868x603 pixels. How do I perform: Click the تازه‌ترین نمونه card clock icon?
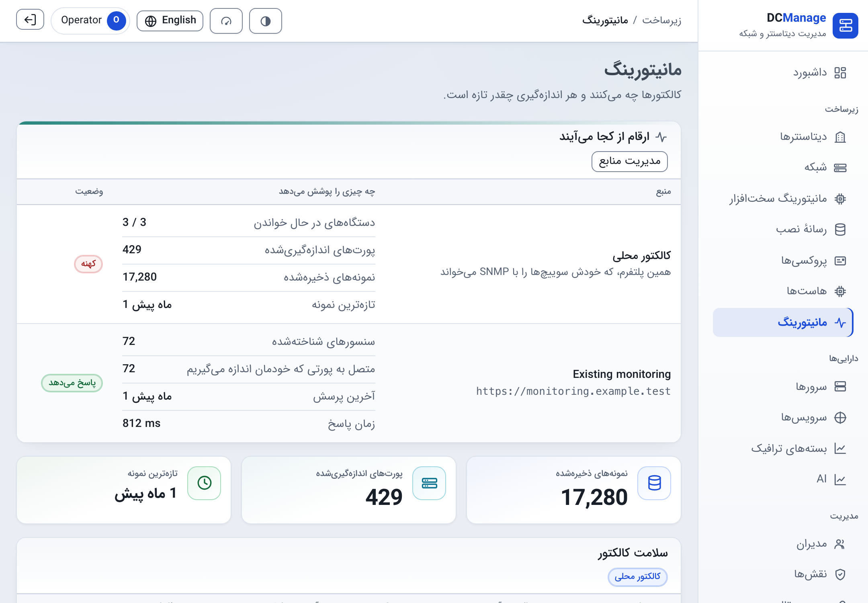point(204,483)
